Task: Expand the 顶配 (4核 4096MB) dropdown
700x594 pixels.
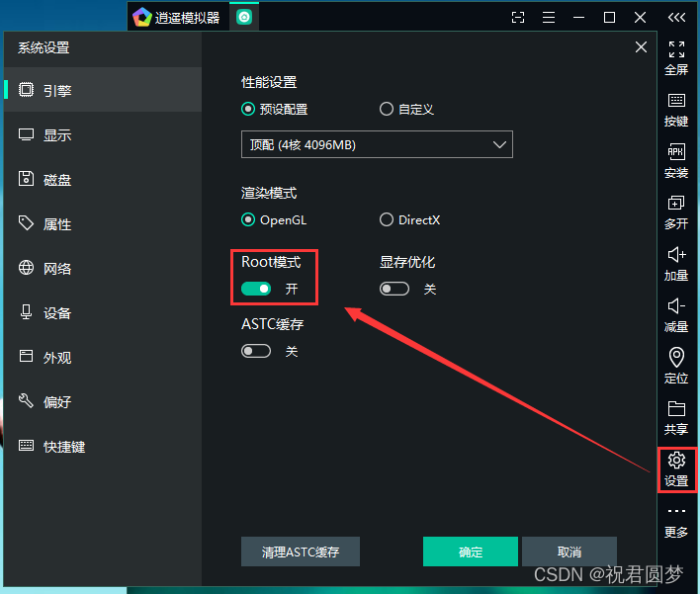Action: pos(377,144)
